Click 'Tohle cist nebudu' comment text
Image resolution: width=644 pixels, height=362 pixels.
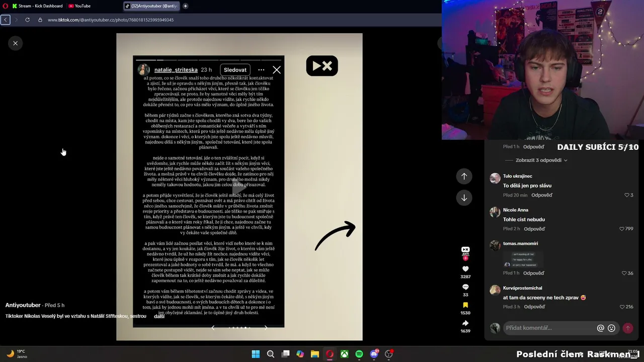[524, 219]
